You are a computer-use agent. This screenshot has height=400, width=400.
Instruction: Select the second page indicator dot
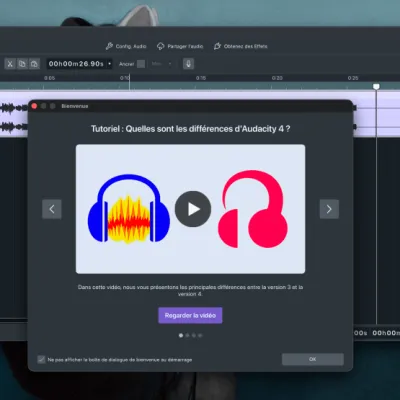point(187,335)
